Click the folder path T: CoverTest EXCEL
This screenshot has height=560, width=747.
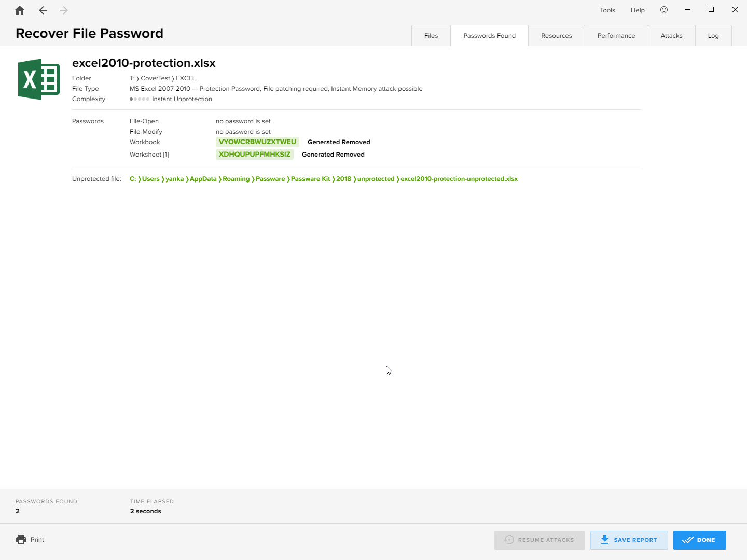pyautogui.click(x=162, y=78)
